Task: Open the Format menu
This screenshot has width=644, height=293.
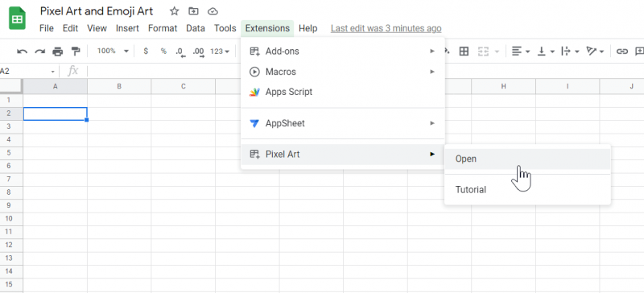Action: pyautogui.click(x=163, y=28)
